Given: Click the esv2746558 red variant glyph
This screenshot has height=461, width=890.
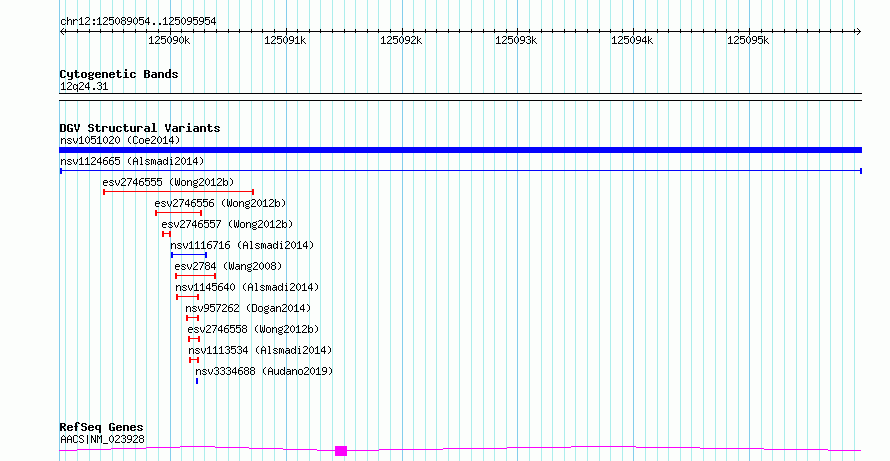Looking at the screenshot, I should pos(194,339).
